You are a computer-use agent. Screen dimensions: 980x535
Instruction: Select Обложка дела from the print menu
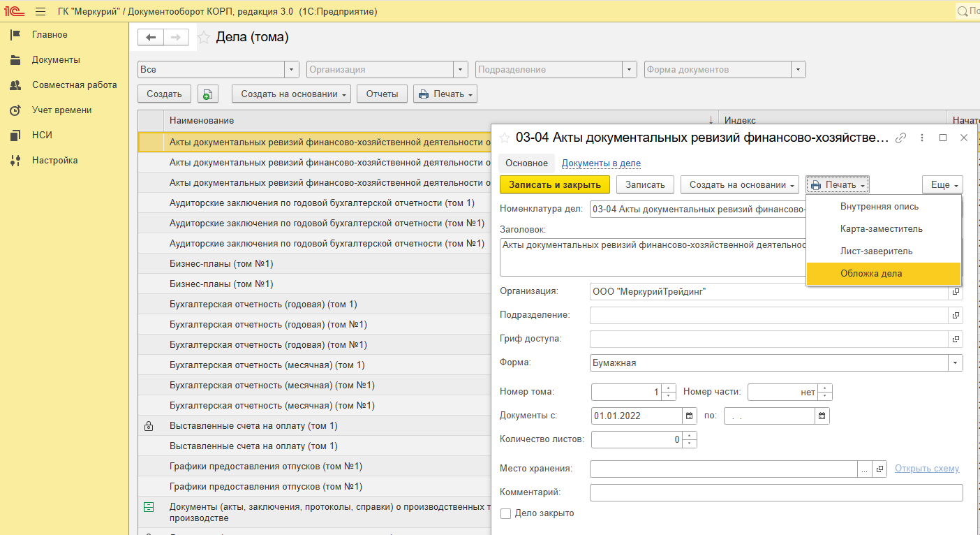click(x=871, y=274)
